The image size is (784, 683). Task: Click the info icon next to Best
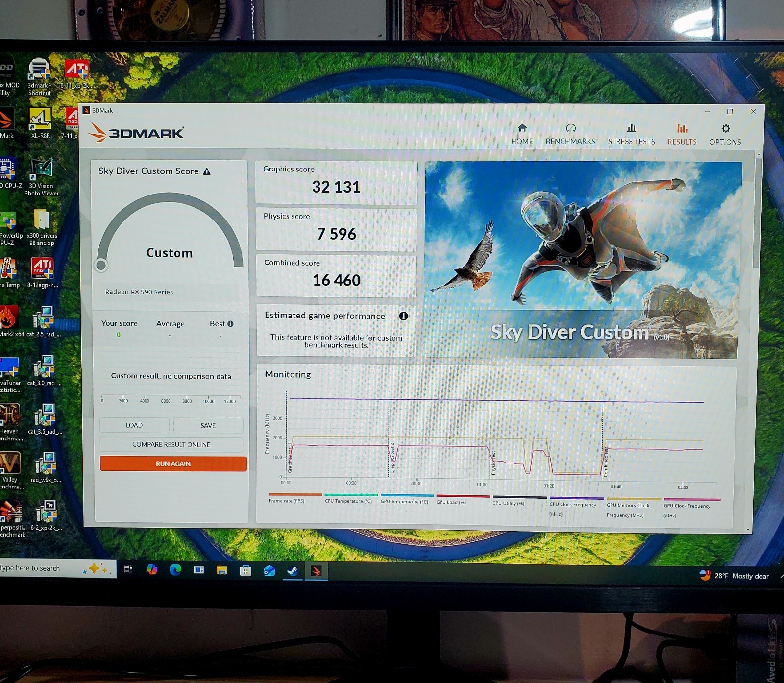[230, 324]
